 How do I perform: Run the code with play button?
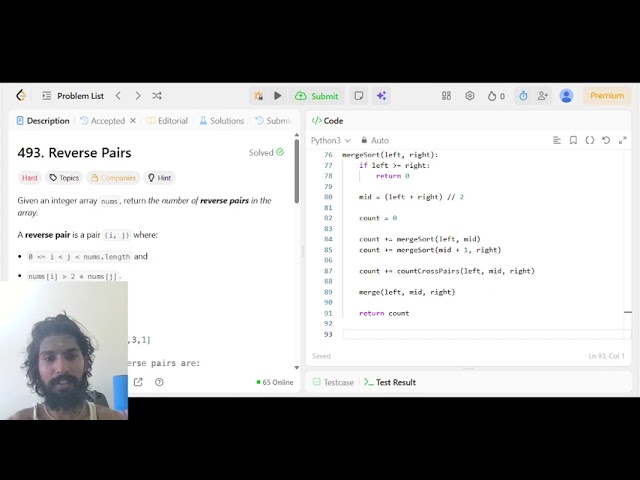click(x=278, y=96)
